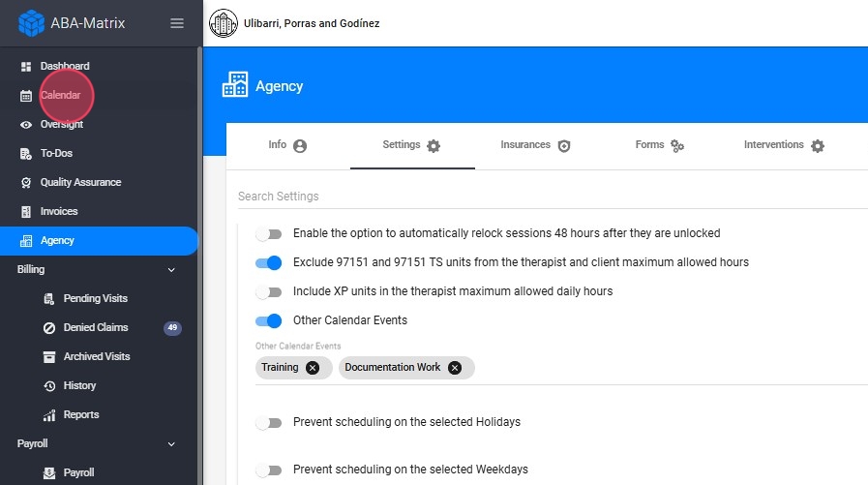Disable Exclude 97151 units toggle
Screen dimensions: 868x485
click(x=268, y=263)
